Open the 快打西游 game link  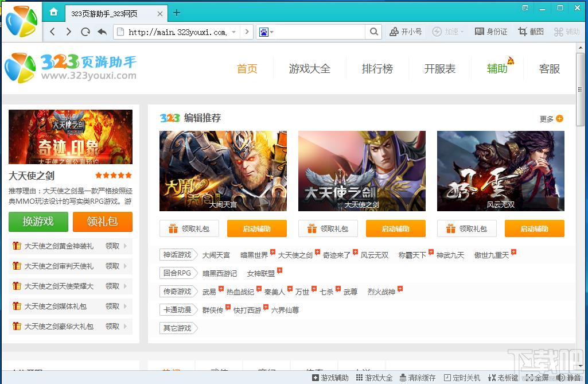tap(247, 311)
